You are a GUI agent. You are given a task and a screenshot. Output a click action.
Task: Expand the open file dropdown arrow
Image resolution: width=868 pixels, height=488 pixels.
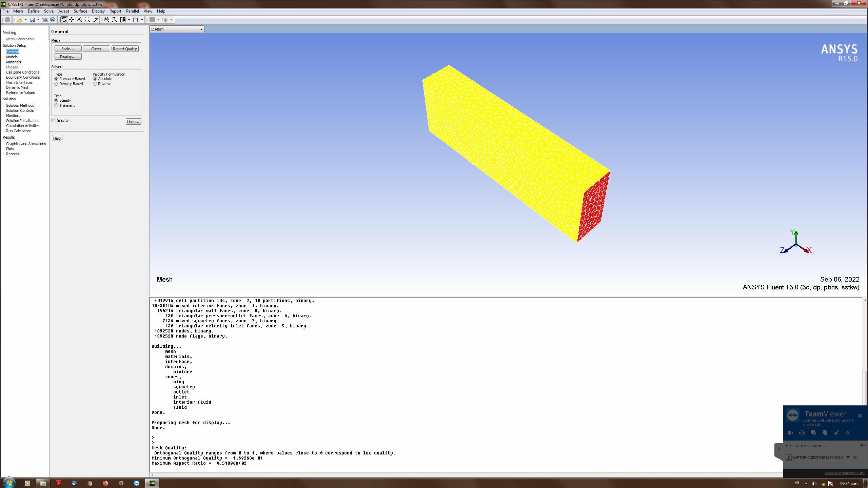(x=25, y=20)
